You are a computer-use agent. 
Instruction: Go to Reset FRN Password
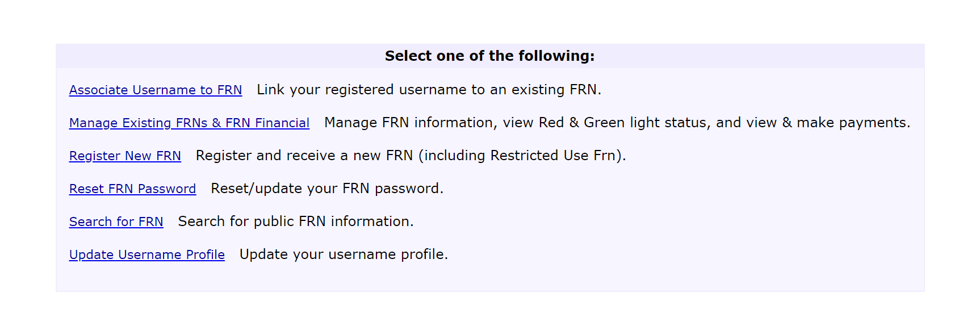pos(132,189)
